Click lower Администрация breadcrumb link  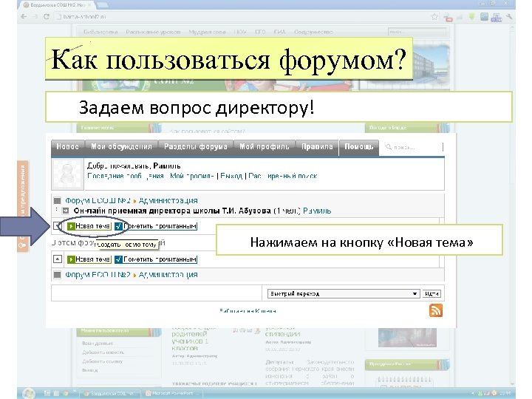coord(168,274)
